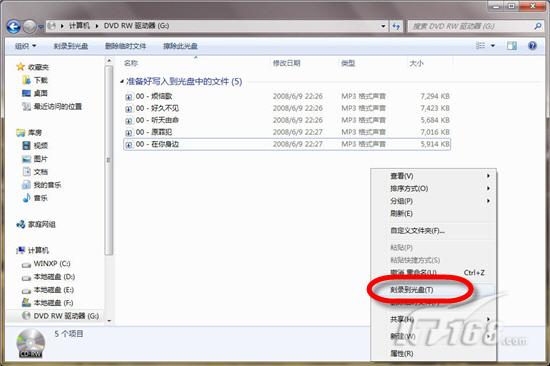The width and height of the screenshot is (550, 366).
Task: Select the 家庭网组 homegroup icon
Action: 21,224
